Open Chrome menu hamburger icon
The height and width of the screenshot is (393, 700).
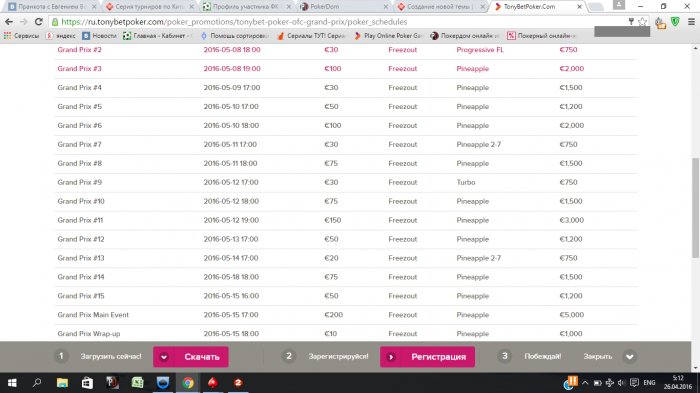(691, 21)
